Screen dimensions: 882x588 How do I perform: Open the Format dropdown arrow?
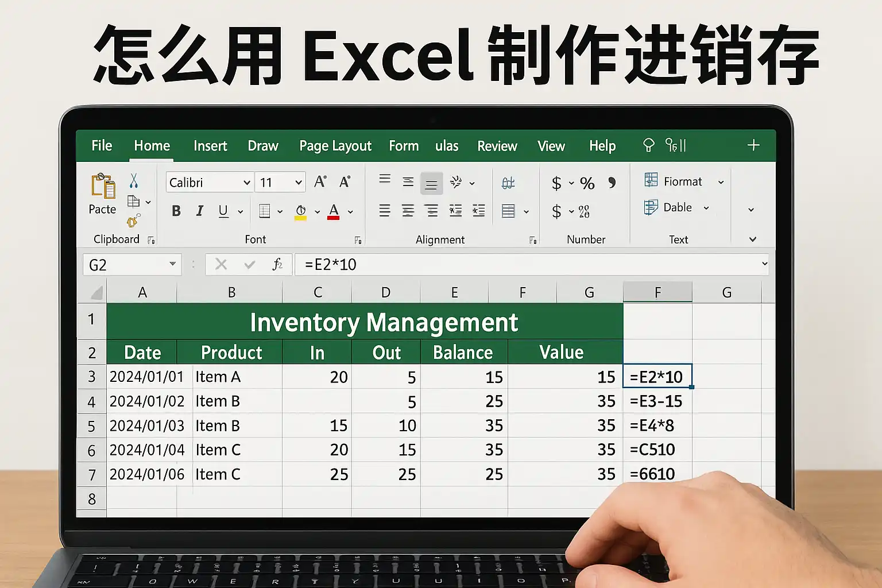click(721, 182)
